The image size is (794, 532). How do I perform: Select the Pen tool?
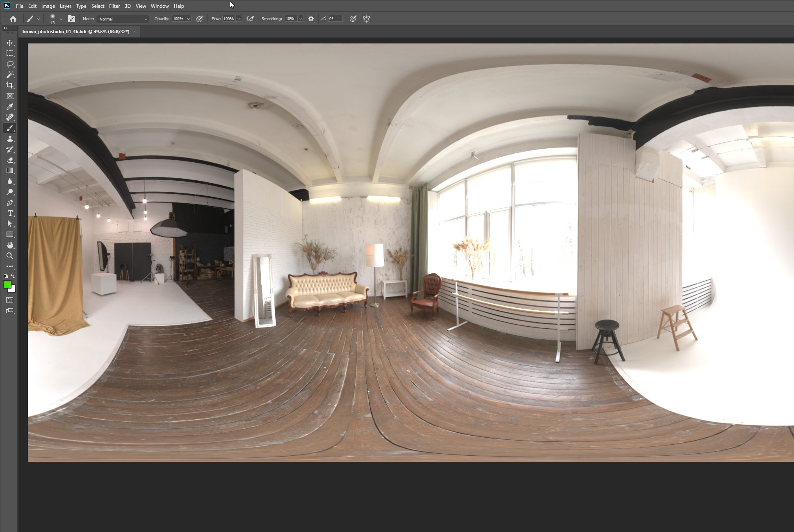10,203
